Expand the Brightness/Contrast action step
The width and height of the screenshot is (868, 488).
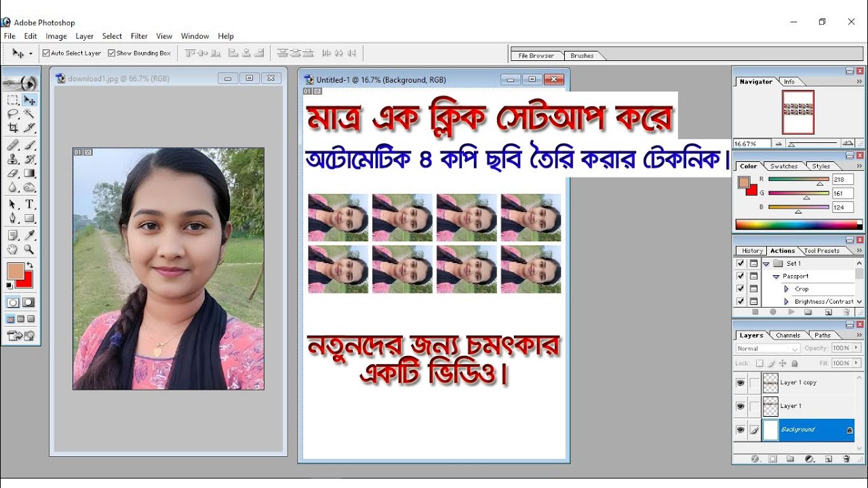pos(787,302)
